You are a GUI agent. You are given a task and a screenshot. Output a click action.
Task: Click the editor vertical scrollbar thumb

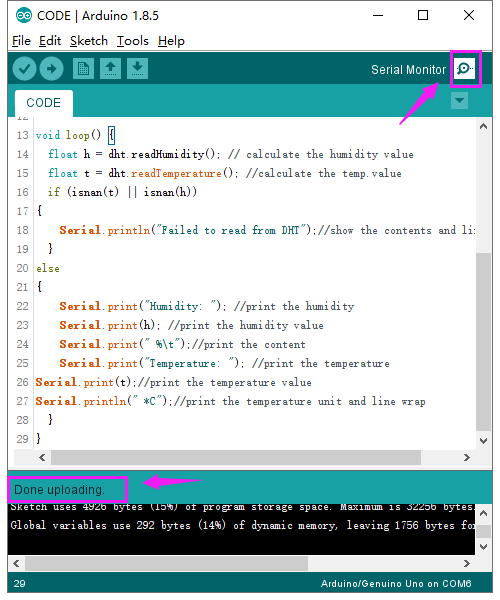[x=484, y=341]
